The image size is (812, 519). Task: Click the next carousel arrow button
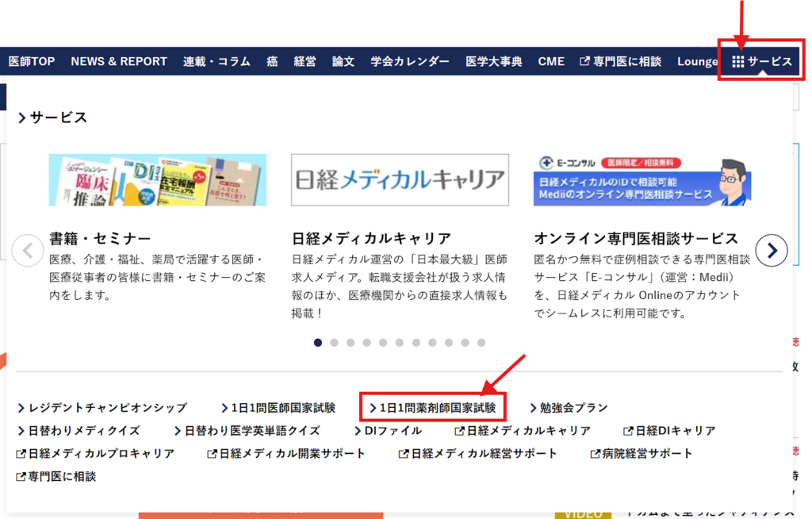(771, 252)
